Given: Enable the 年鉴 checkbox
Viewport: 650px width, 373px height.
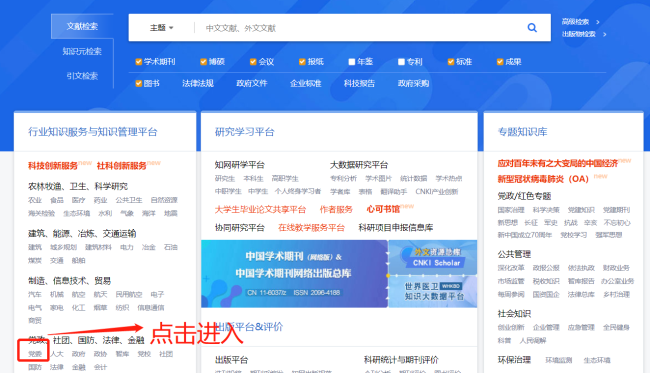Looking at the screenshot, I should [x=352, y=62].
